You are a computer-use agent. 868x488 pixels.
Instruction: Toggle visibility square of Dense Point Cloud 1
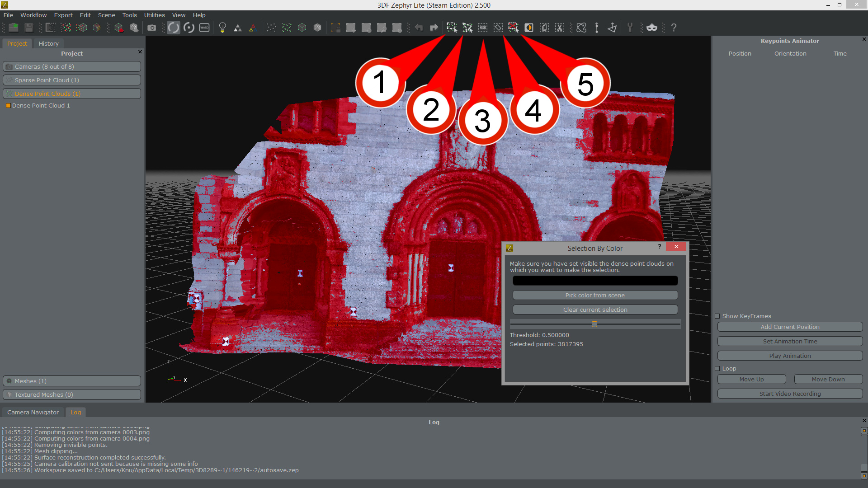pos(8,106)
